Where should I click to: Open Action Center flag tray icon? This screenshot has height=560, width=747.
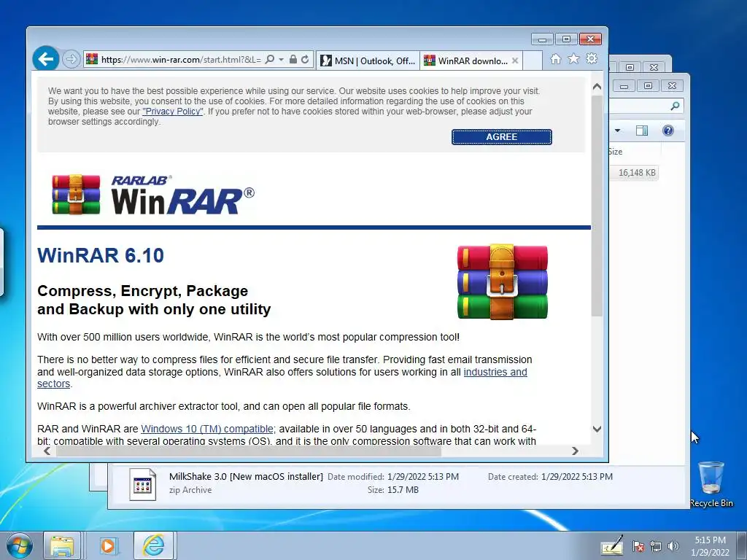638,546
